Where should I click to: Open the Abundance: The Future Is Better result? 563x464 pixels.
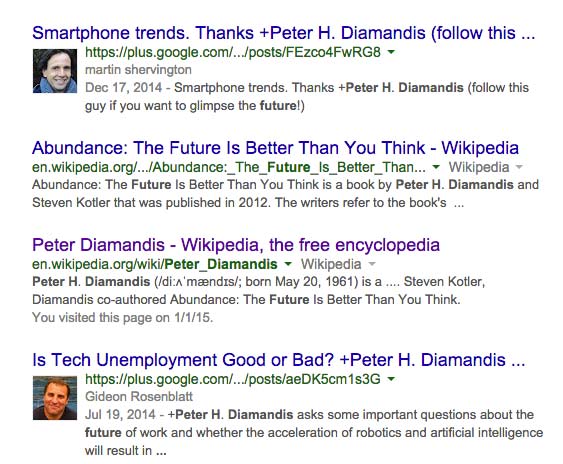[x=275, y=148]
